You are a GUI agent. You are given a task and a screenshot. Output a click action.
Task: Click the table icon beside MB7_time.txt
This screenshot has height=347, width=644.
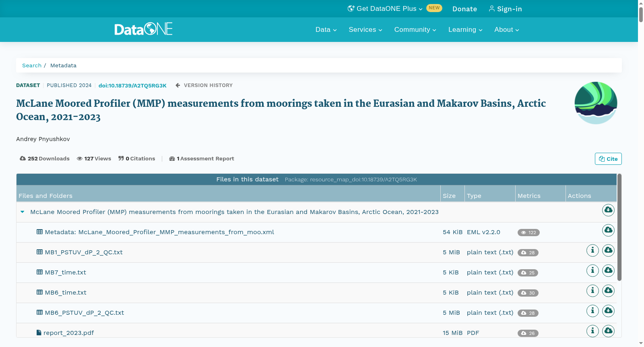39,272
